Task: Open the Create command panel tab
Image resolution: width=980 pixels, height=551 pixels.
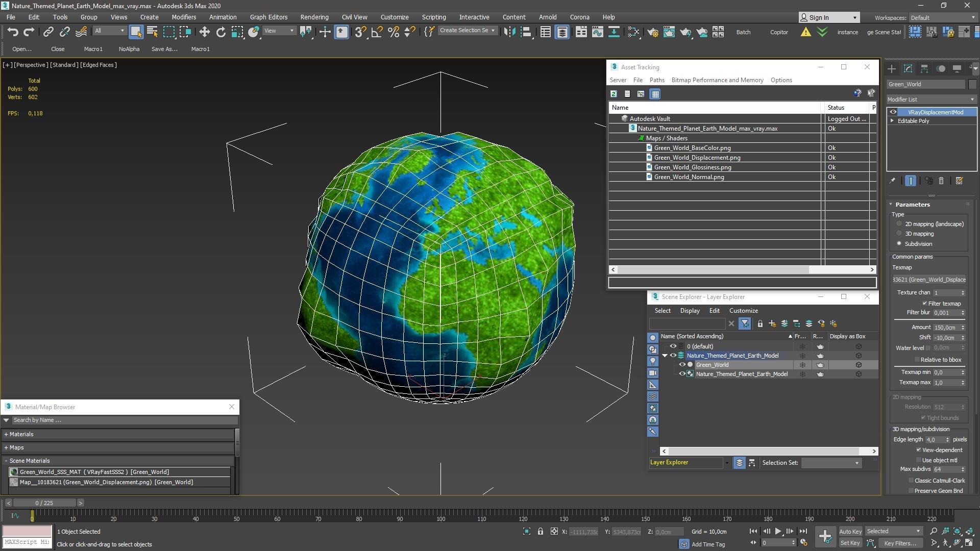Action: tap(892, 68)
